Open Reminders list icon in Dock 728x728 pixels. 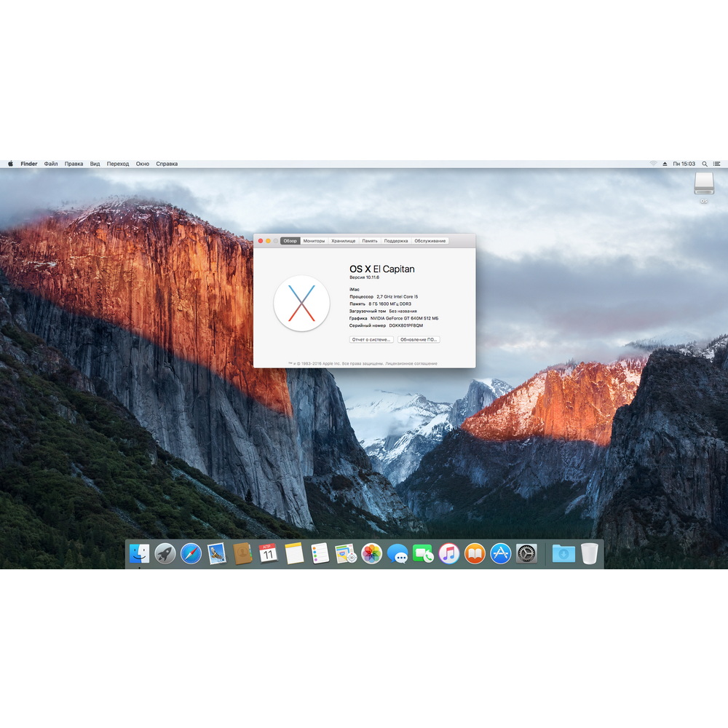(x=320, y=553)
